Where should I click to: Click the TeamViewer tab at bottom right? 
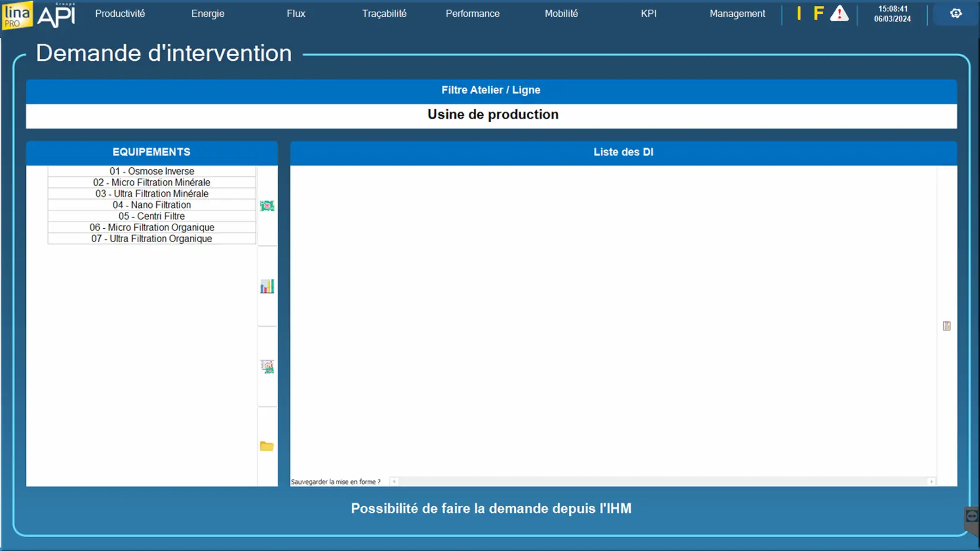(972, 518)
